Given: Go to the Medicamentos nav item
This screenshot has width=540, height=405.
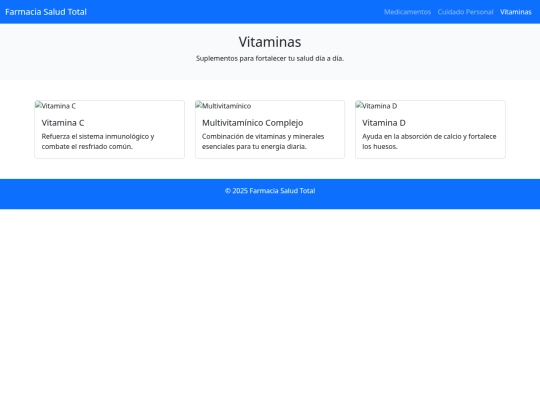Looking at the screenshot, I should (x=407, y=12).
